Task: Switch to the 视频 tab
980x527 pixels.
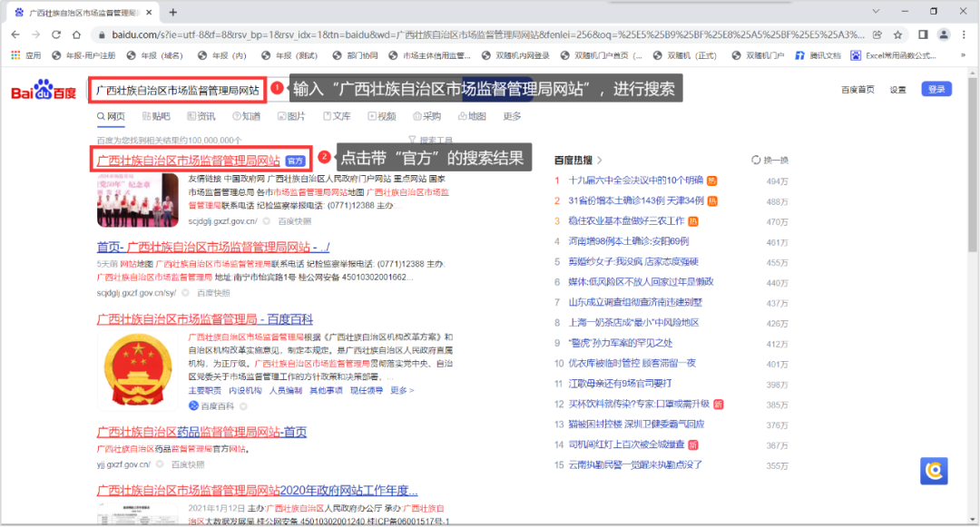Action: point(382,116)
